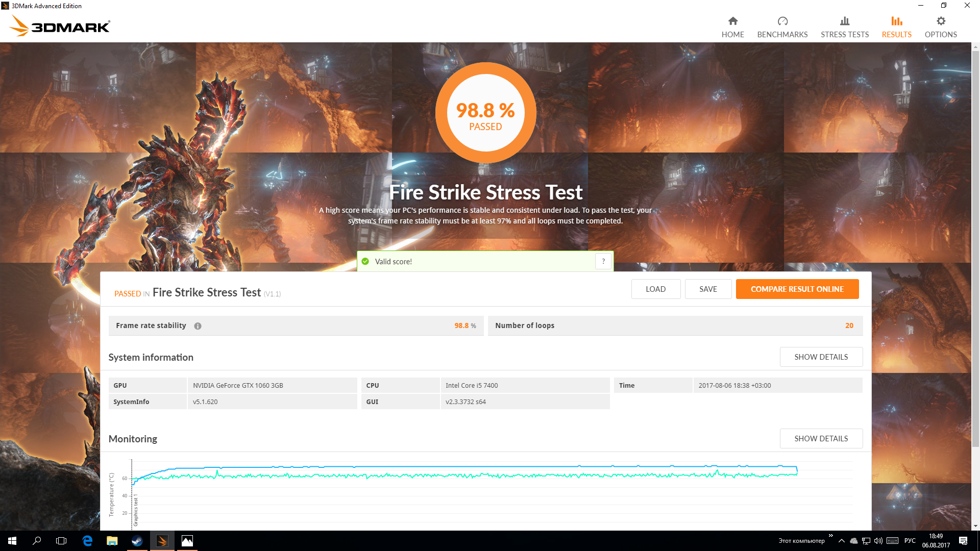Viewport: 980px width, 551px height.
Task: Open Windows search from the taskbar
Action: tap(37, 541)
